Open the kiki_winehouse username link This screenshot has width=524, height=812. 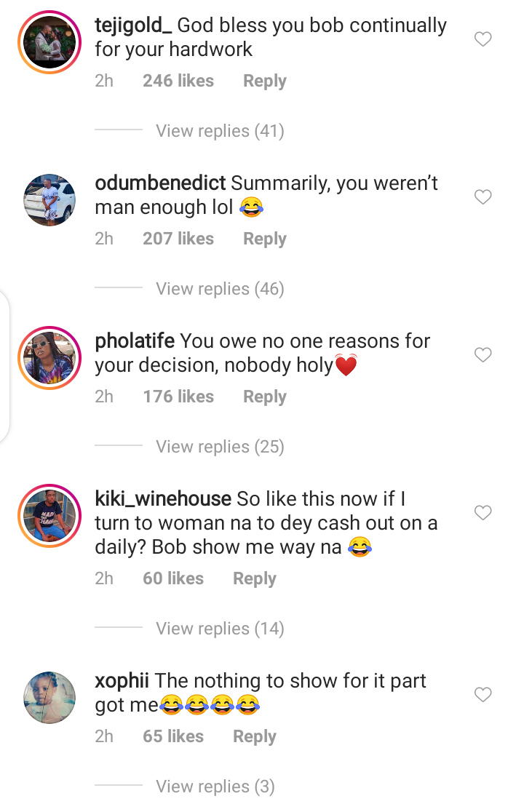tap(163, 499)
